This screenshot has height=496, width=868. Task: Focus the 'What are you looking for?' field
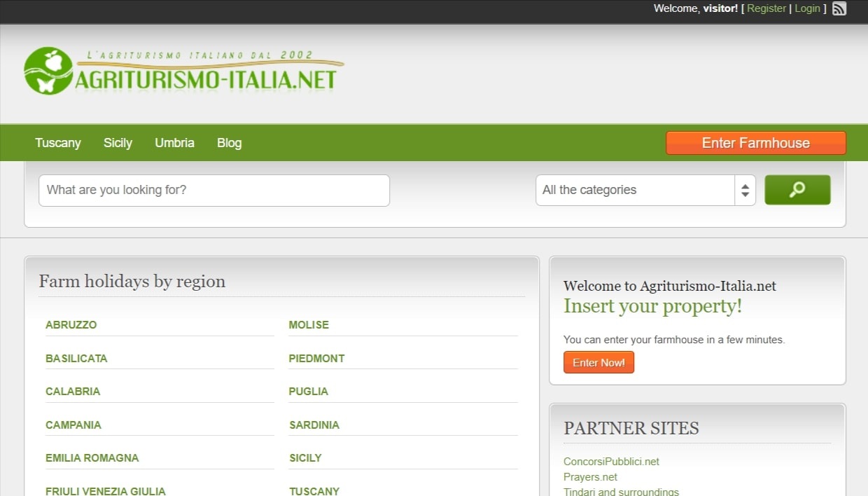tap(214, 191)
